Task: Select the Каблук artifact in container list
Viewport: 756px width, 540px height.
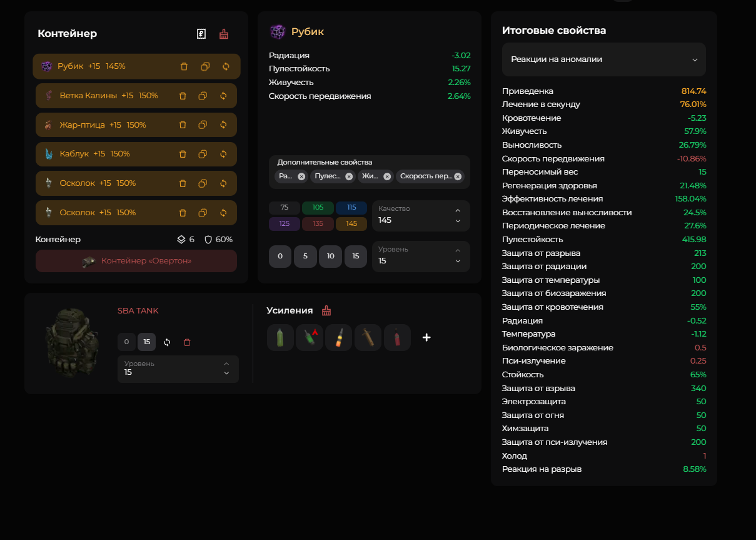Action: click(x=100, y=154)
